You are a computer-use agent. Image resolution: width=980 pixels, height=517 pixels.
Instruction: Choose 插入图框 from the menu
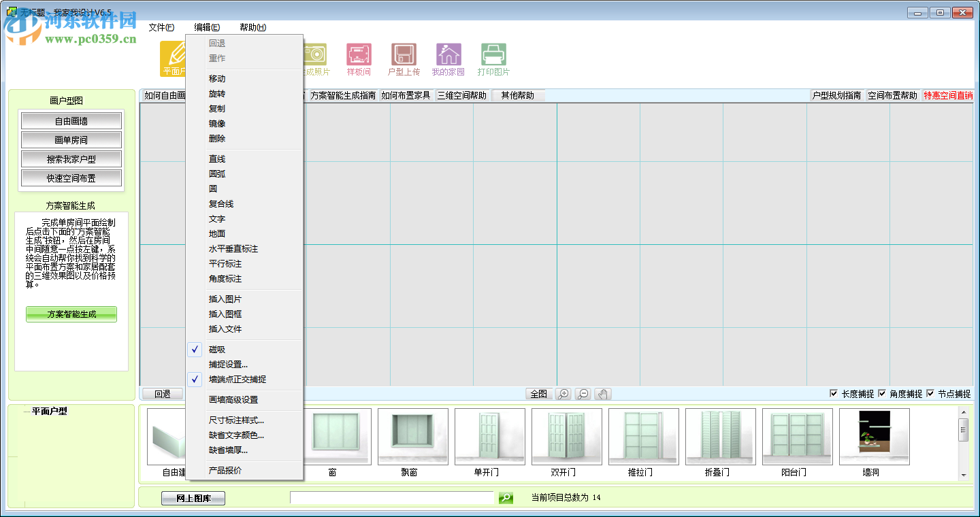[245, 314]
